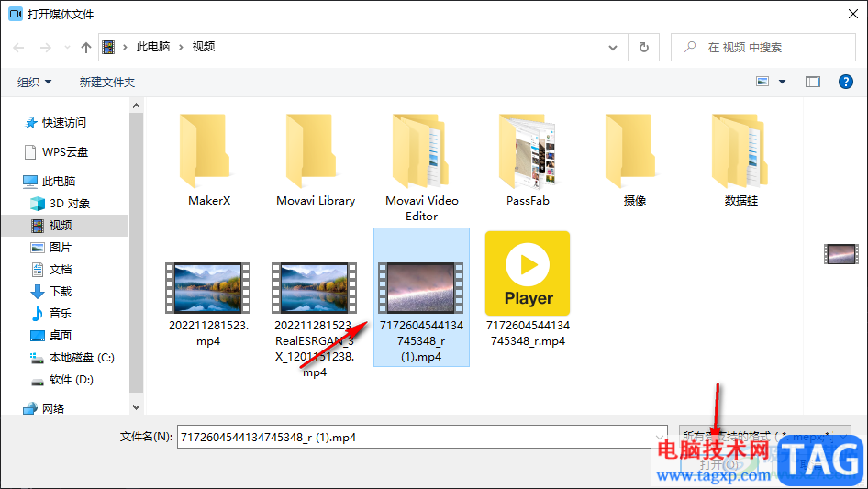Open the view options dropdown arrow

(782, 82)
